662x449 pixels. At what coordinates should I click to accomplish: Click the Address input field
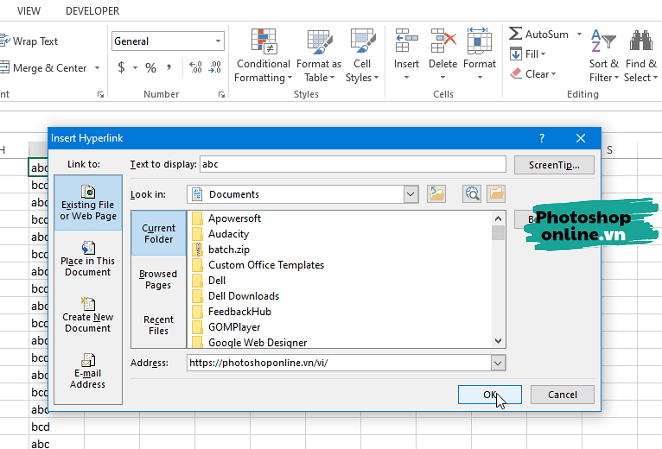[339, 363]
